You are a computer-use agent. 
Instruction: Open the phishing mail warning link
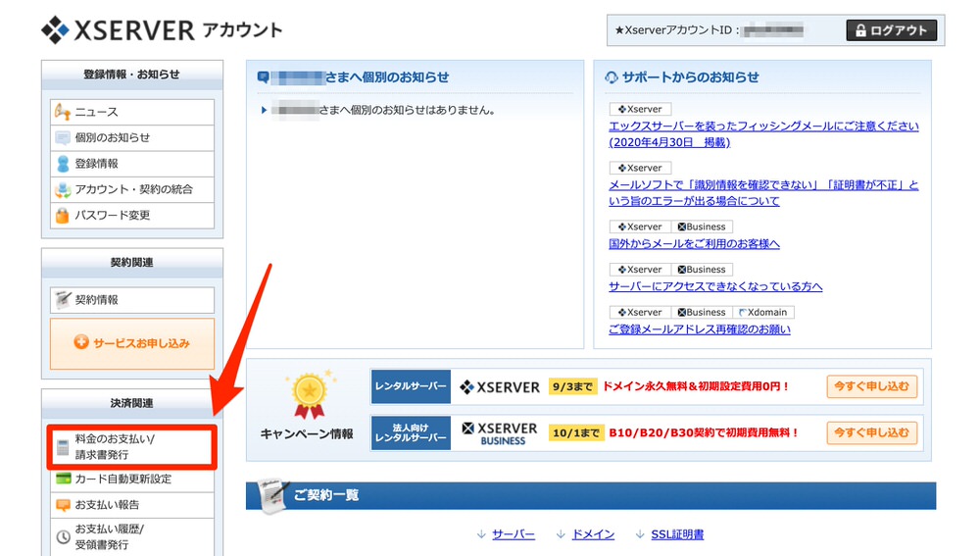pos(763,133)
